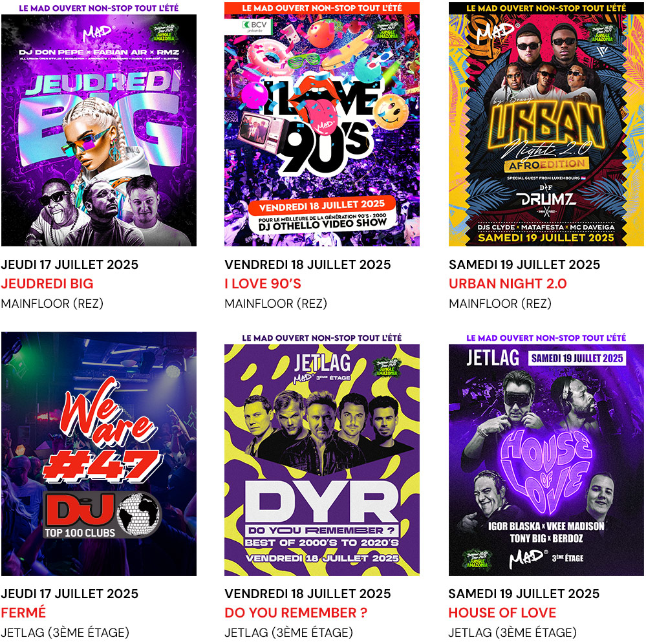Click the Jungle Amazonia badge on DYR poster
This screenshot has width=646, height=644.
[x=388, y=367]
